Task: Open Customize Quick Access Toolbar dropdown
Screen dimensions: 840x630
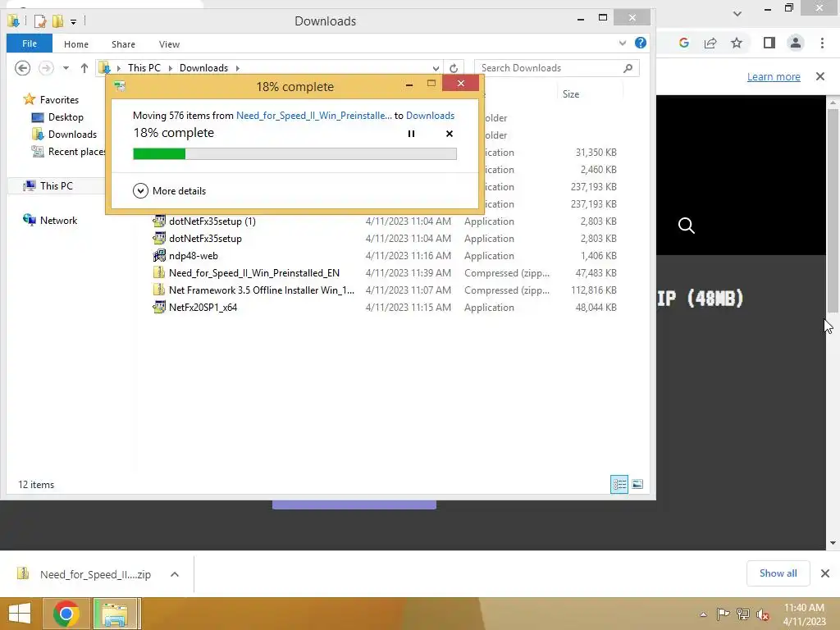Action: point(73,21)
